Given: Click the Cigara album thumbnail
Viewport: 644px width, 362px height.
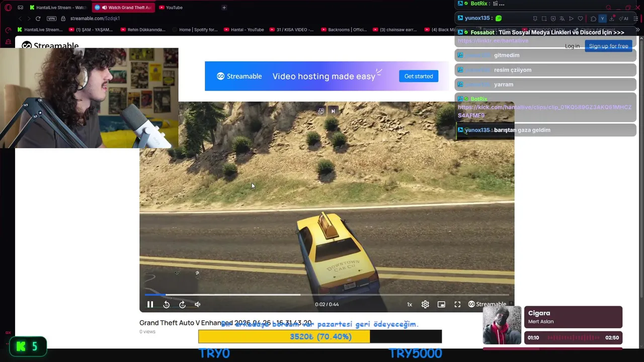Looking at the screenshot, I should coord(502,325).
